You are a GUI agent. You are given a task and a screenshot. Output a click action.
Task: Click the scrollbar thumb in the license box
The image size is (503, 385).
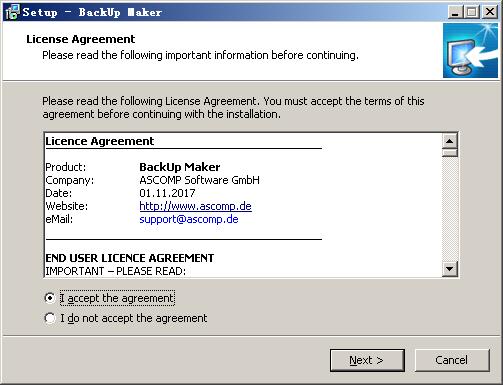(450, 153)
